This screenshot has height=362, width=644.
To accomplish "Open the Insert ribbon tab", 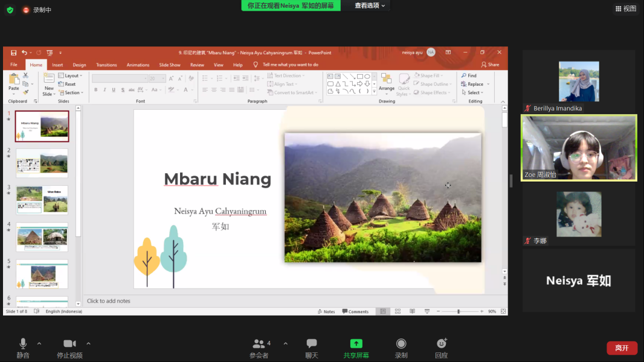I will pyautogui.click(x=57, y=65).
